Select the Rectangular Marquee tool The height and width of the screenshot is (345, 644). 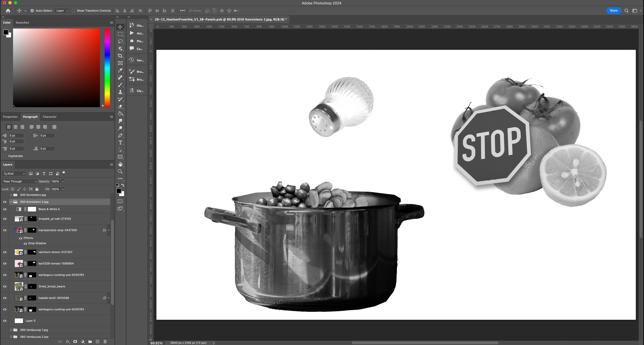120,34
